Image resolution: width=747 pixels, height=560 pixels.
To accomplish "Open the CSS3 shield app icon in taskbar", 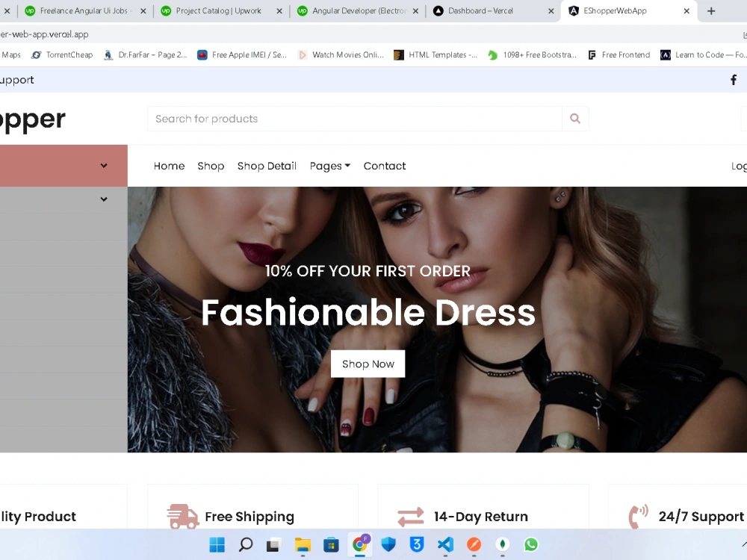I will tap(417, 544).
